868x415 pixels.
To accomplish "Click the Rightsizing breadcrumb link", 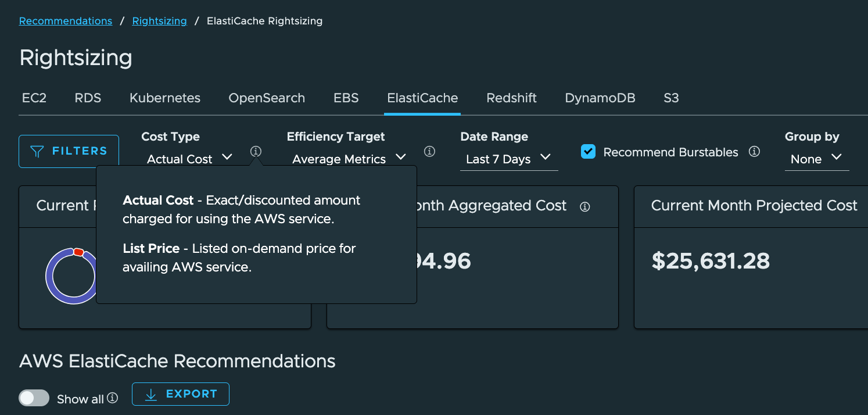I will (x=159, y=20).
